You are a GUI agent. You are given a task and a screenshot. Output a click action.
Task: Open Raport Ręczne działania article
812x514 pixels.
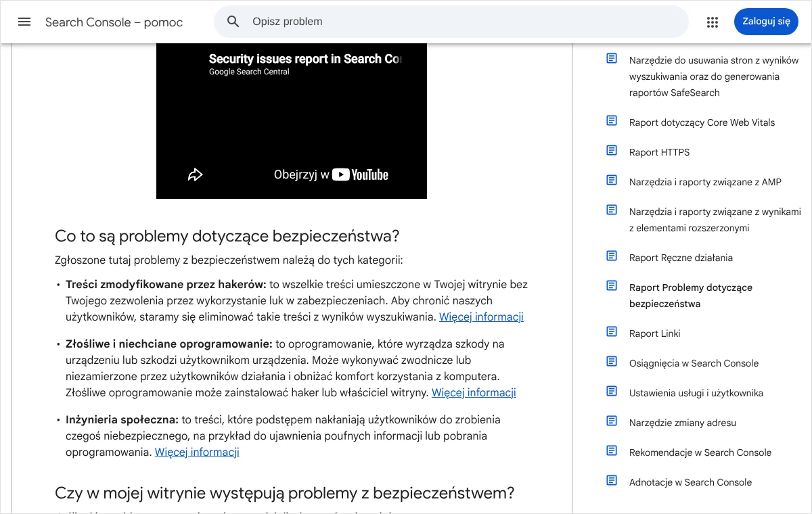click(681, 258)
